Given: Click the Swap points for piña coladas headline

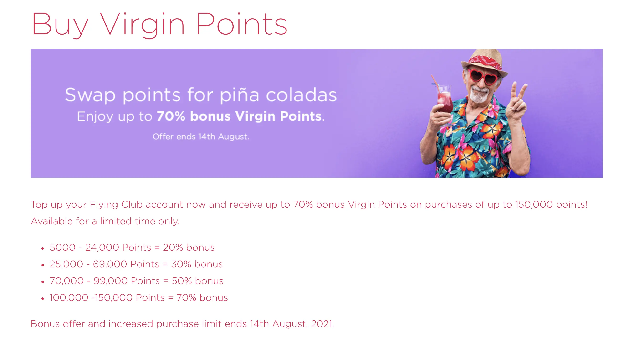Looking at the screenshot, I should [x=201, y=95].
